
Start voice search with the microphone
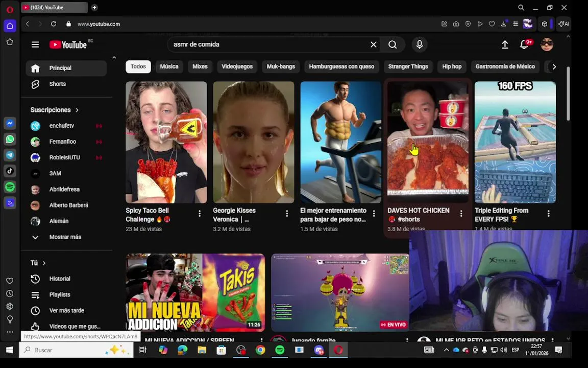pyautogui.click(x=420, y=44)
